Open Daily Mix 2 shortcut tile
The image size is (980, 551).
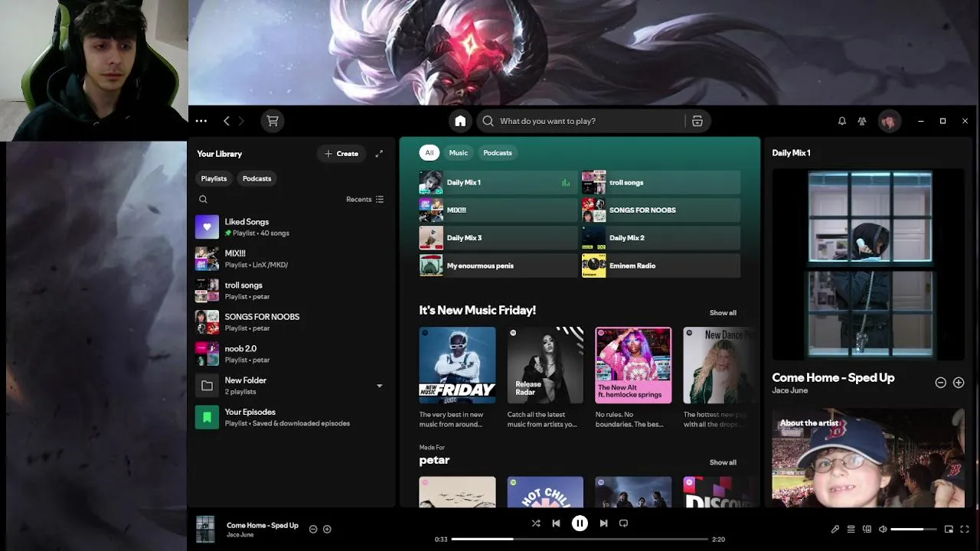tap(661, 238)
